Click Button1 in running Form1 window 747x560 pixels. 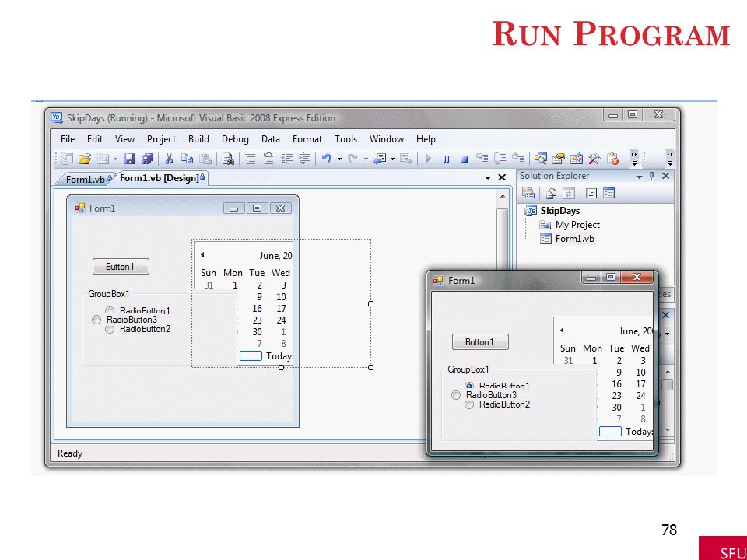point(480,342)
